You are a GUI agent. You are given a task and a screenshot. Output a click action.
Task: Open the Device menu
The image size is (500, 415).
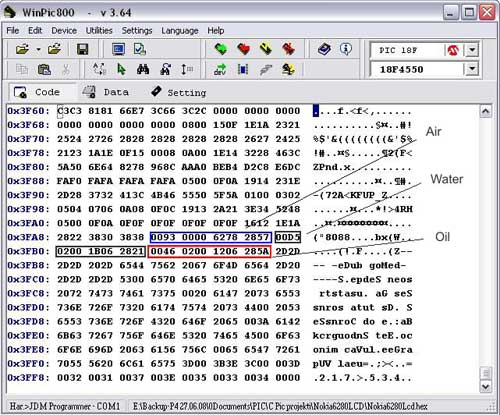[64, 31]
